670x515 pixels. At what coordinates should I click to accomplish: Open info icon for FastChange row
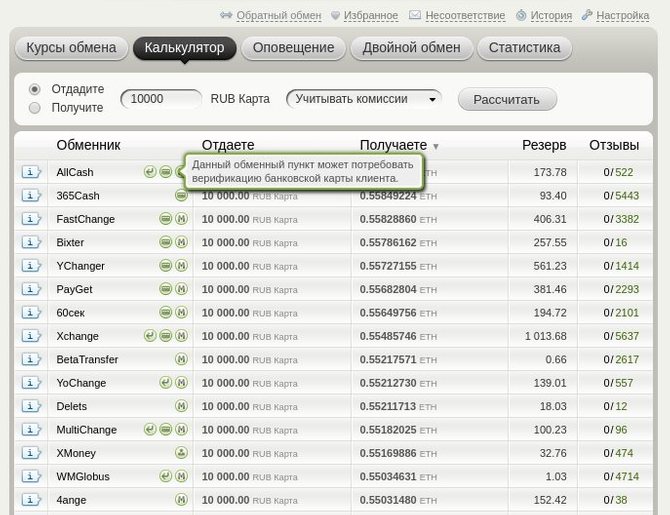[x=31, y=219]
